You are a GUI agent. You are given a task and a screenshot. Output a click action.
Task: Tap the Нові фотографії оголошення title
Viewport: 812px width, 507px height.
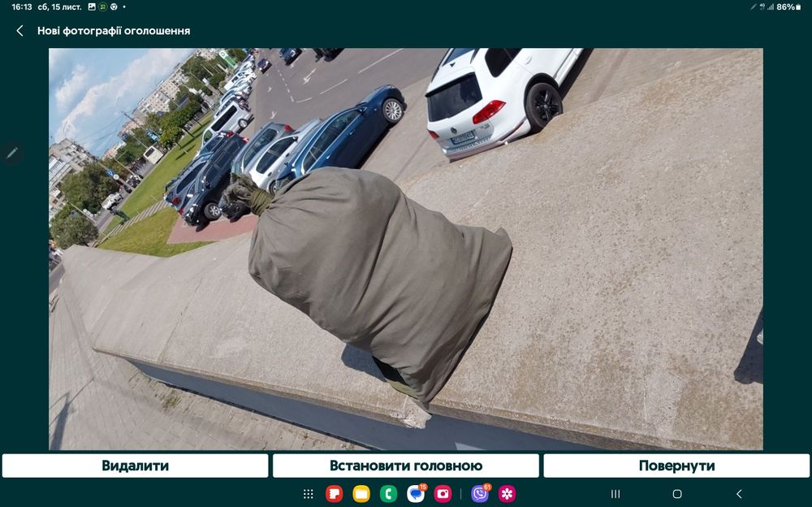(x=114, y=31)
